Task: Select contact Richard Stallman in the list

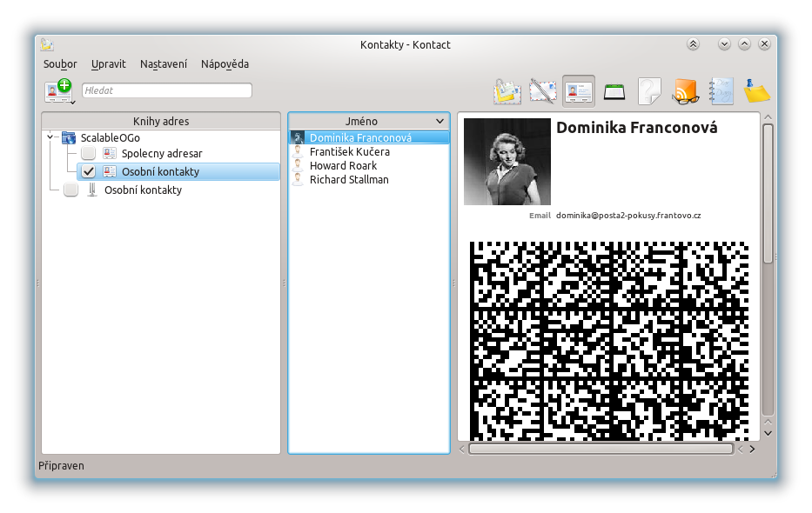Action: click(349, 180)
